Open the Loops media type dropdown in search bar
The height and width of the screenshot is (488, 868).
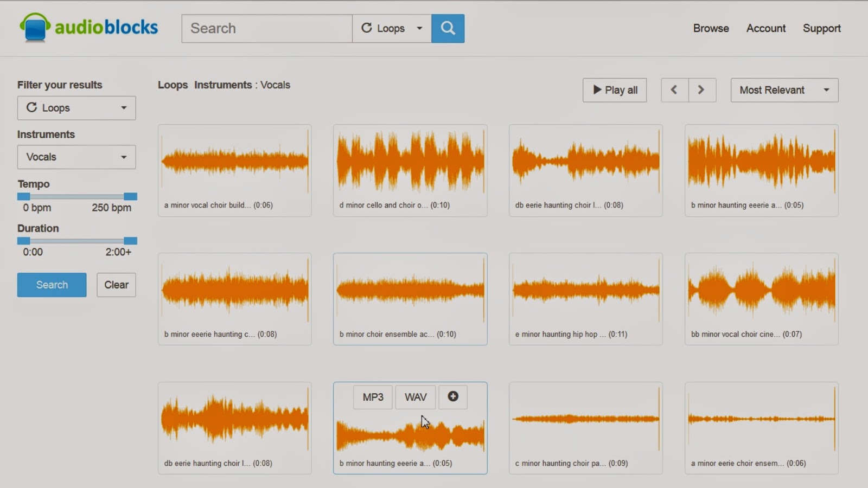[x=392, y=28]
